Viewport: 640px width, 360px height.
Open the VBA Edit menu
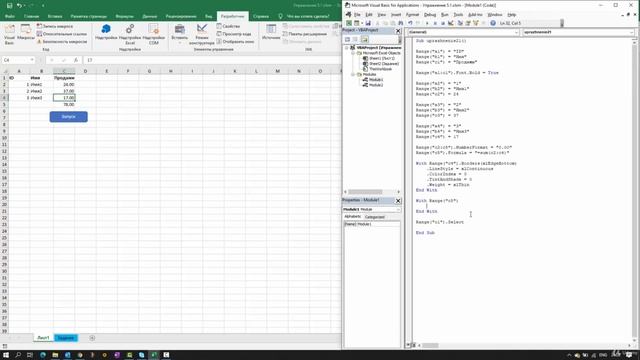tap(369, 15)
